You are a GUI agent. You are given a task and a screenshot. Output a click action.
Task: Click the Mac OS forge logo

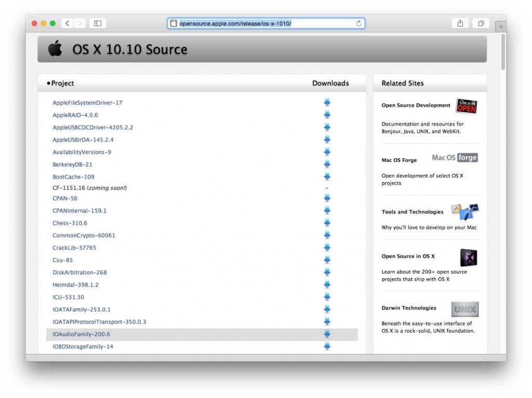[455, 158]
